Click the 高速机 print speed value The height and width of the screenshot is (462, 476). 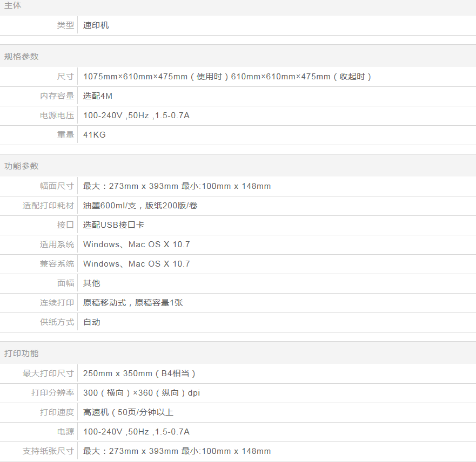(x=128, y=412)
